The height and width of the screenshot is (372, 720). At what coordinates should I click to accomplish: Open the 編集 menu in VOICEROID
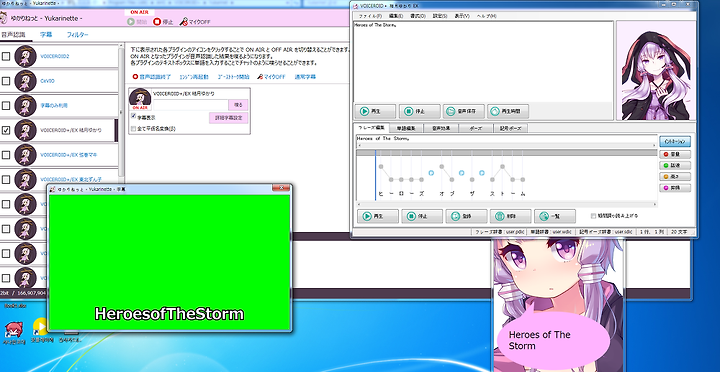click(x=395, y=16)
